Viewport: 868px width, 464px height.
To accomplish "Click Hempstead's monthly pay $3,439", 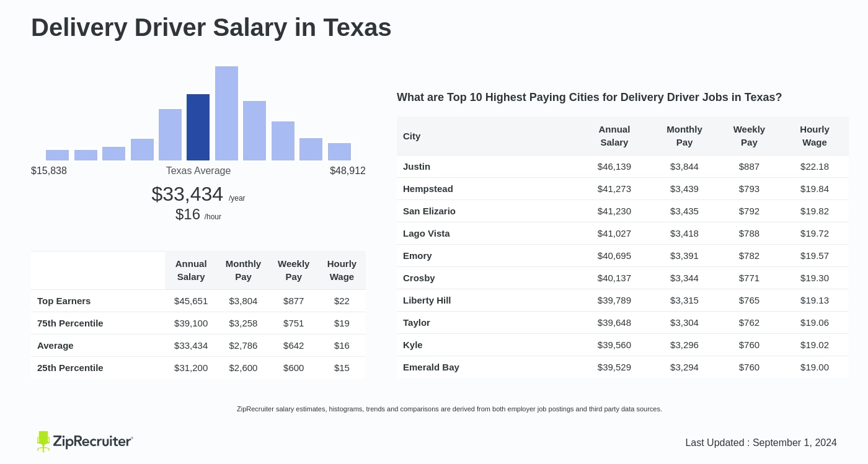I will pyautogui.click(x=684, y=188).
